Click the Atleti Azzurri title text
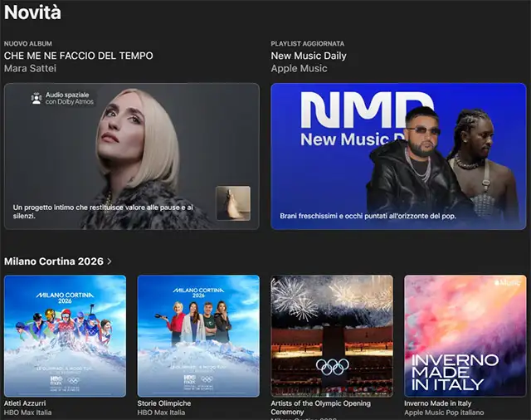The width and height of the screenshot is (531, 420). click(x=25, y=403)
